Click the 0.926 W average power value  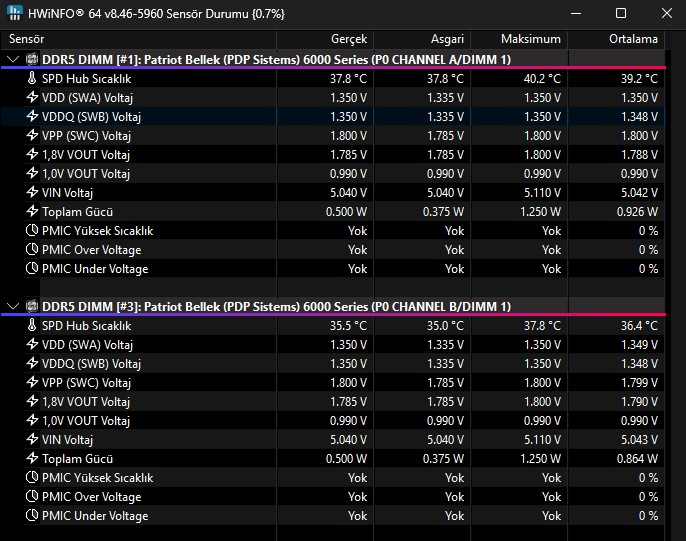637,212
